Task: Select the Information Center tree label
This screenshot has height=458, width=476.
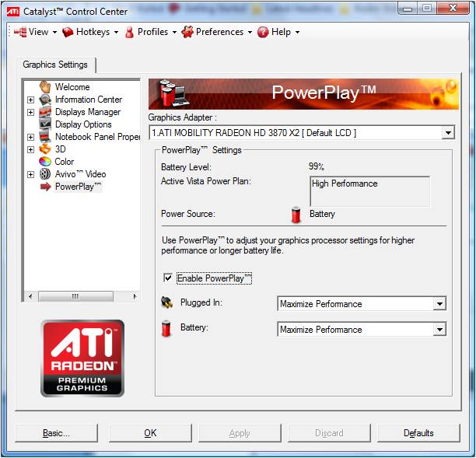Action: [89, 100]
